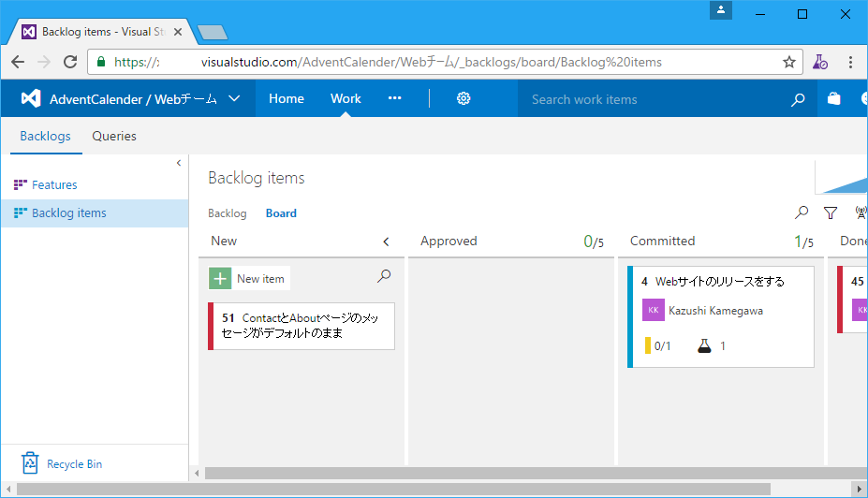This screenshot has width=868, height=498.
Task: Expand the AdventCalender team dropdown
Action: pyautogui.click(x=234, y=98)
